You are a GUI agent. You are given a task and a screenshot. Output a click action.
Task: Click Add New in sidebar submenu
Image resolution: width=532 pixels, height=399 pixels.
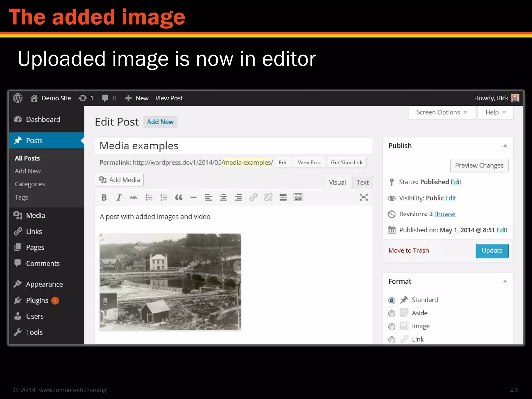coord(28,171)
